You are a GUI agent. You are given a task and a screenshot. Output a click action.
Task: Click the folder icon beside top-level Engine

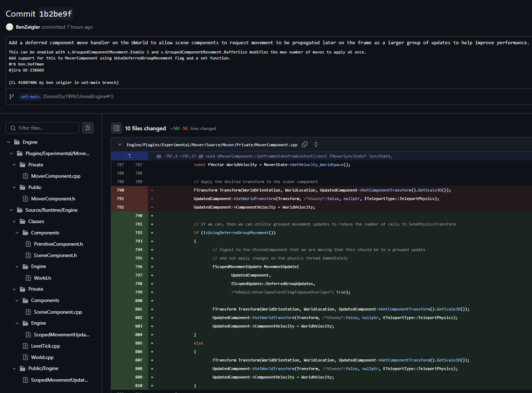(x=17, y=142)
